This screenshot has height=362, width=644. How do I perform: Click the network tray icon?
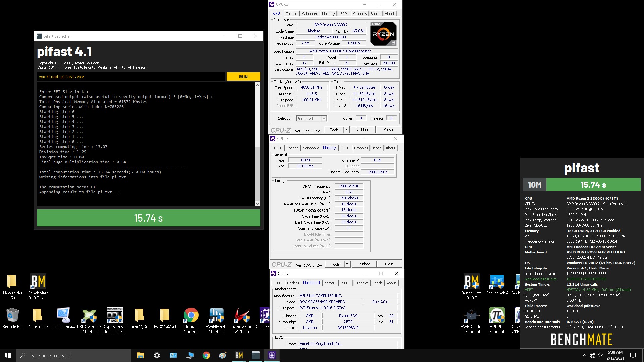[593, 355]
